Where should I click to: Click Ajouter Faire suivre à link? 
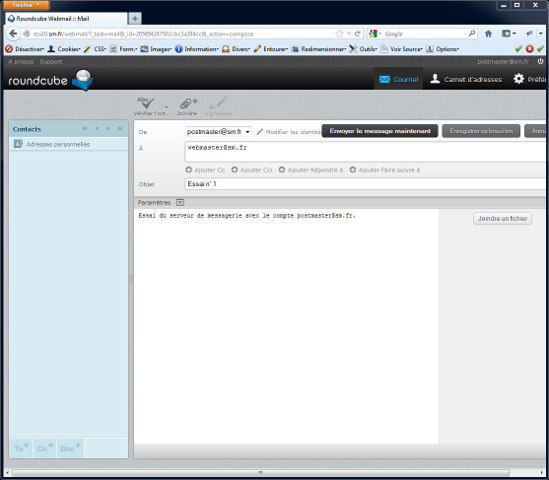pyautogui.click(x=385, y=170)
